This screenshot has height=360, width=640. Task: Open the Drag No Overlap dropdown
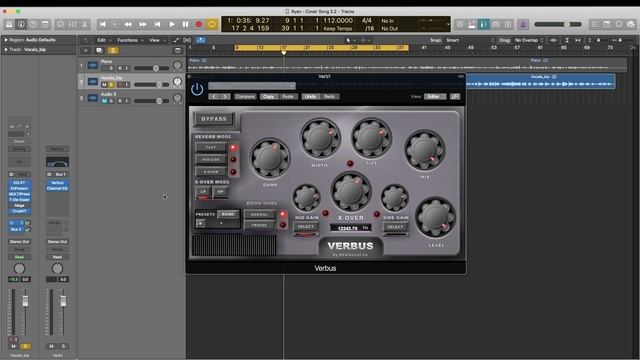tap(529, 40)
